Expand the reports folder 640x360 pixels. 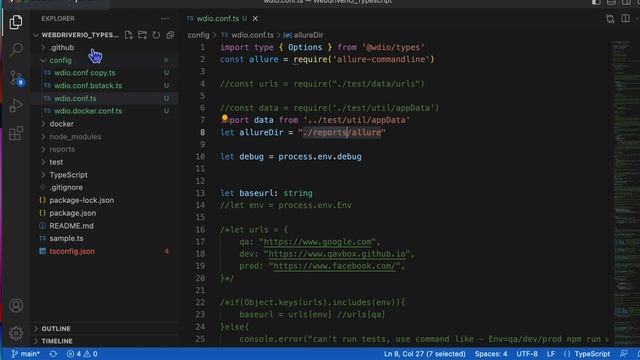[62, 149]
